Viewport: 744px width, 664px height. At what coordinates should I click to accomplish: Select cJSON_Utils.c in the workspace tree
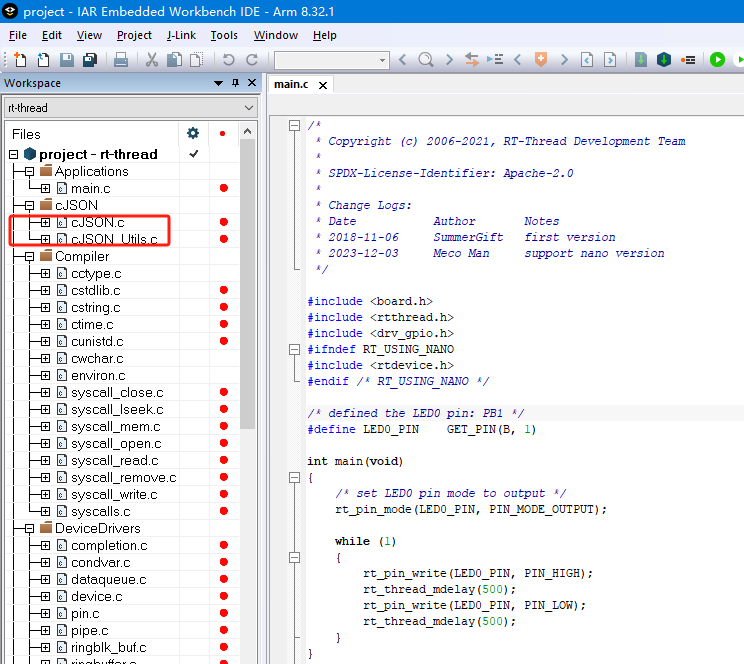point(114,239)
